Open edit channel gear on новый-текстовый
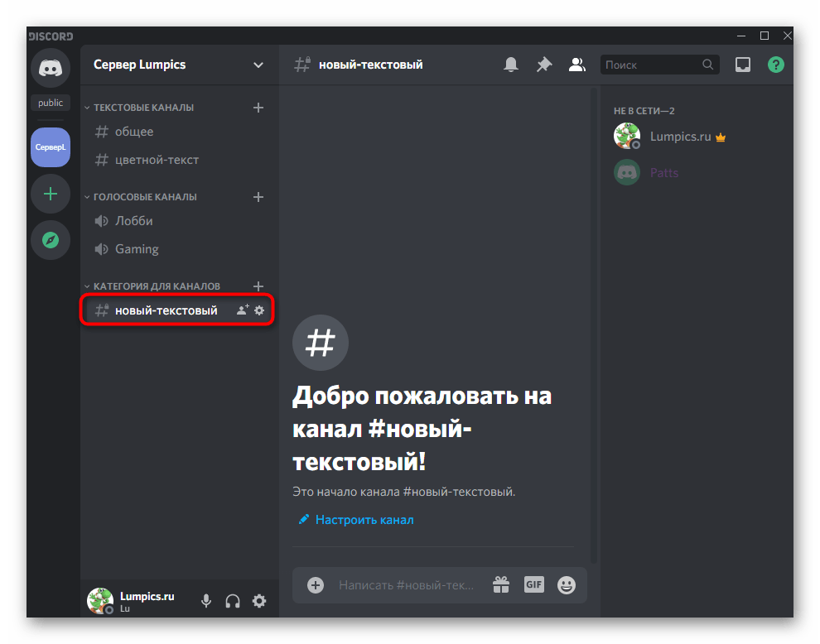Image resolution: width=820 pixels, height=644 pixels. pyautogui.click(x=259, y=310)
